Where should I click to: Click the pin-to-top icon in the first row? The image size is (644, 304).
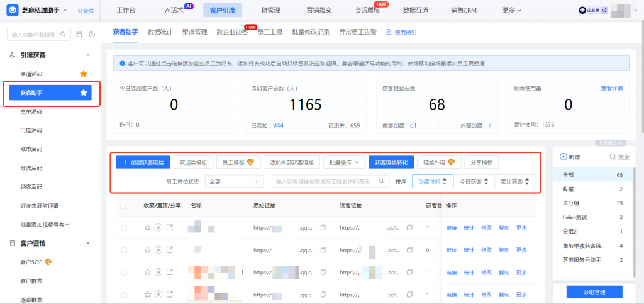coord(158,228)
